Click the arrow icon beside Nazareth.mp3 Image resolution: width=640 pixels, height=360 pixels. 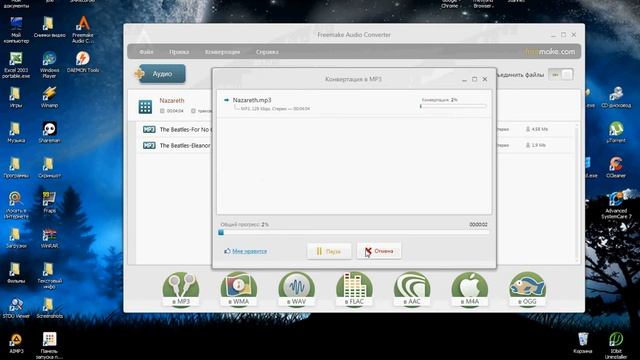[227, 100]
